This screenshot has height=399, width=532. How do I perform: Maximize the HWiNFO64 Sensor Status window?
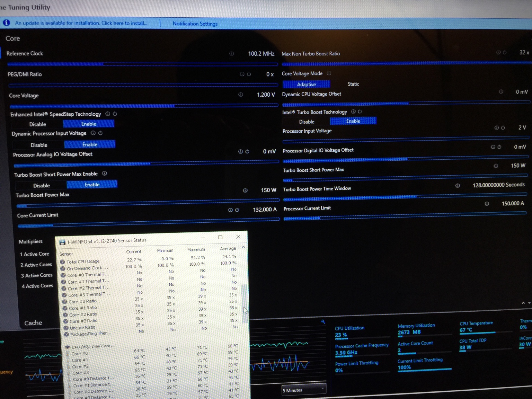(220, 237)
